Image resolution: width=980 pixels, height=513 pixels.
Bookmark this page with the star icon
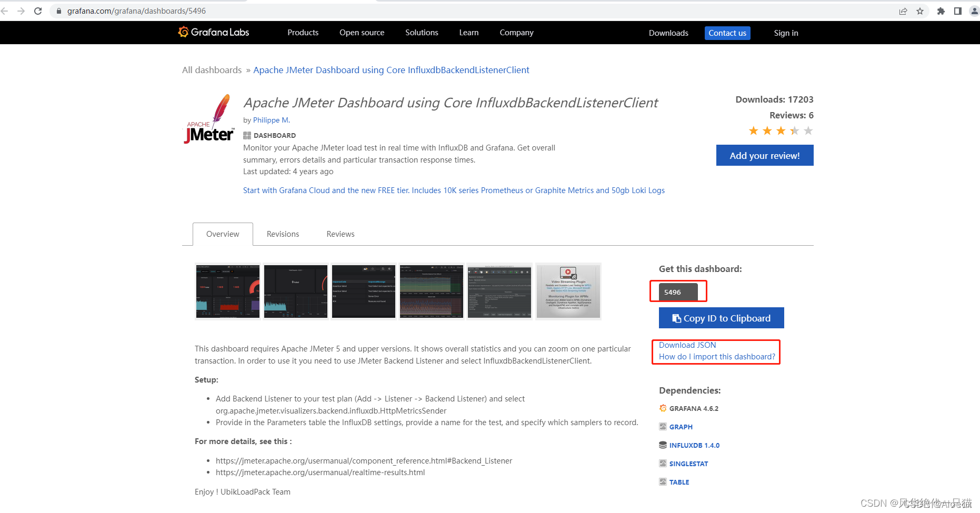click(x=920, y=11)
